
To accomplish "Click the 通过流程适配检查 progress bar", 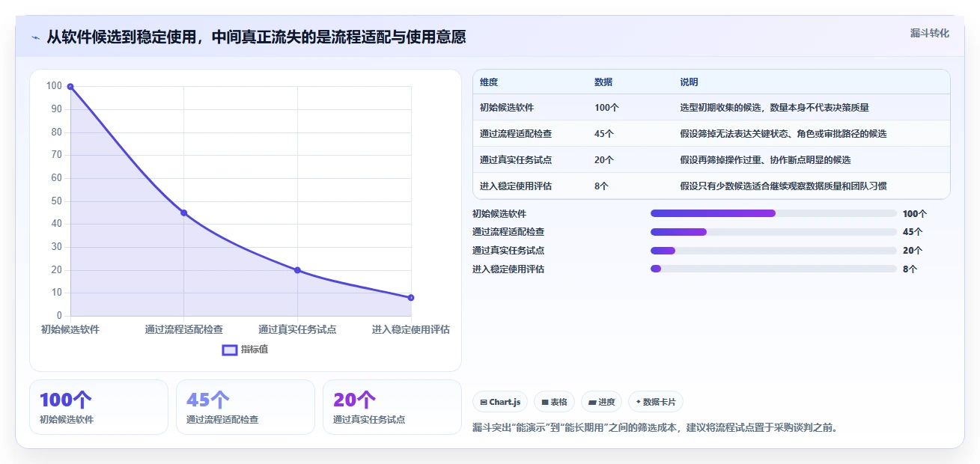I will coord(773,232).
